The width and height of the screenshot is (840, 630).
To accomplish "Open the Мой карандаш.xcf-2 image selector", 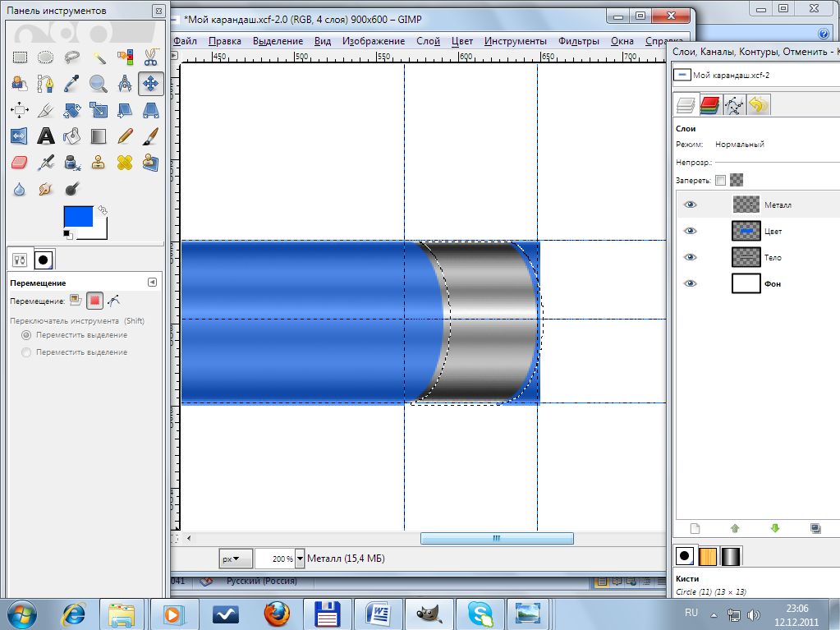I will tap(756, 75).
